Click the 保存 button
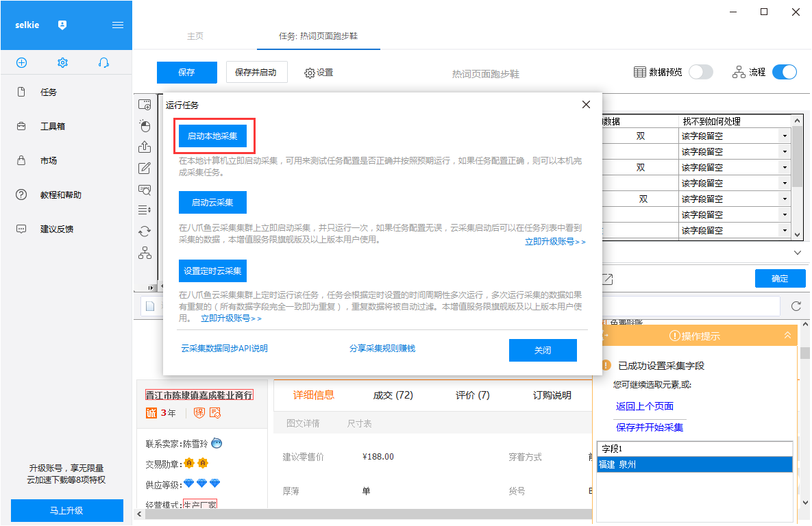812x526 pixels. 187,73
